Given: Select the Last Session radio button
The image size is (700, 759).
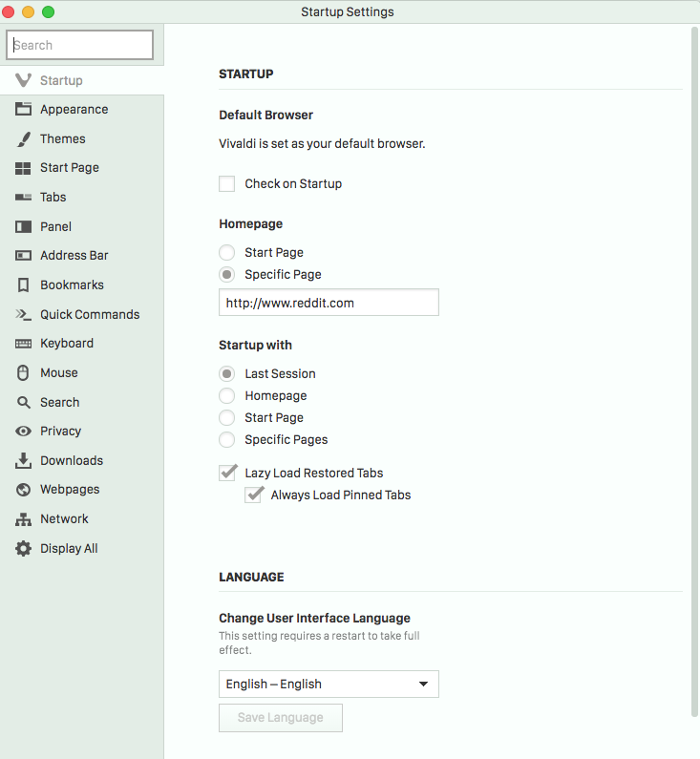Looking at the screenshot, I should pos(226,373).
